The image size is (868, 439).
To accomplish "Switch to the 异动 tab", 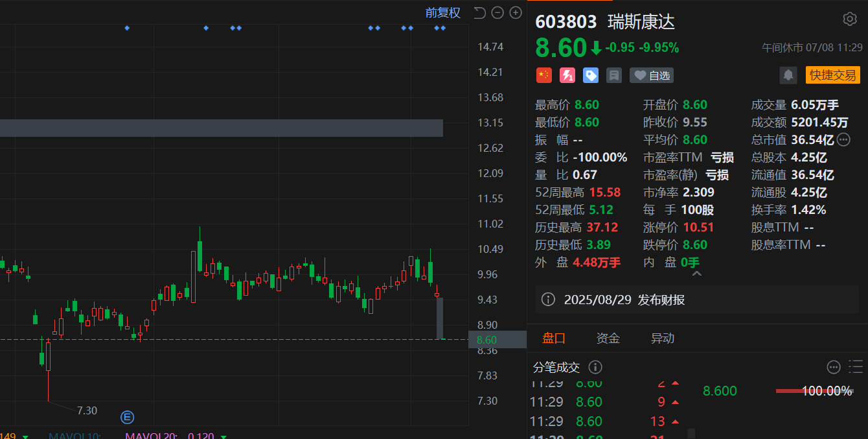I will (x=662, y=338).
